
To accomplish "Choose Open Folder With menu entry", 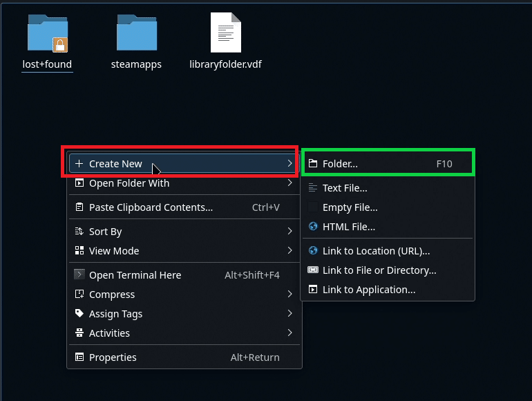I will [x=184, y=183].
